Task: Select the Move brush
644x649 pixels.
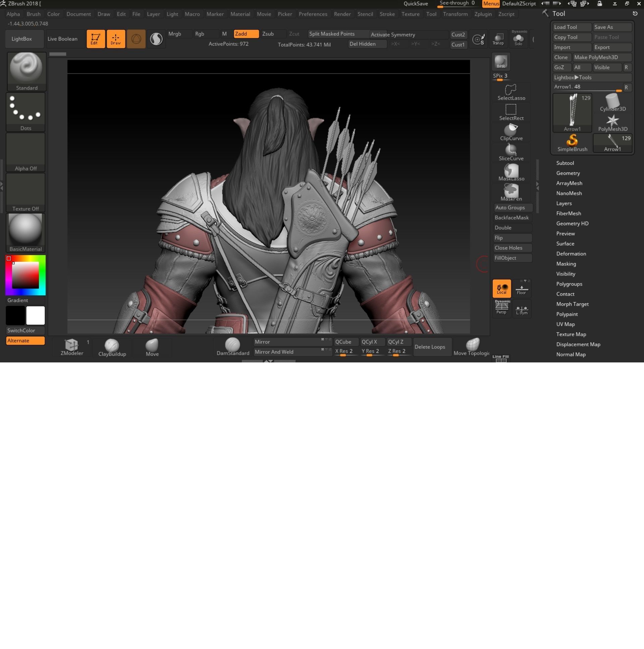Action: click(152, 347)
